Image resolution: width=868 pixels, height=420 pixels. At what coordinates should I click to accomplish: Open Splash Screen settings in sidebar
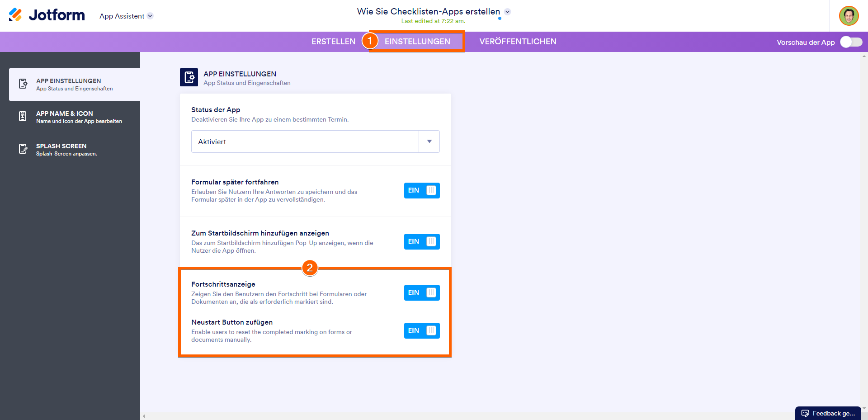tap(66, 149)
